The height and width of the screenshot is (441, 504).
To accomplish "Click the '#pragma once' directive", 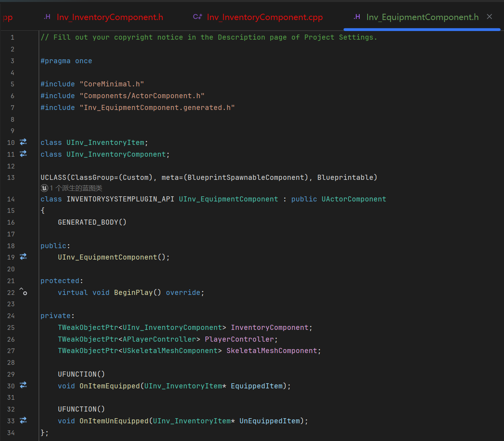I will [66, 61].
